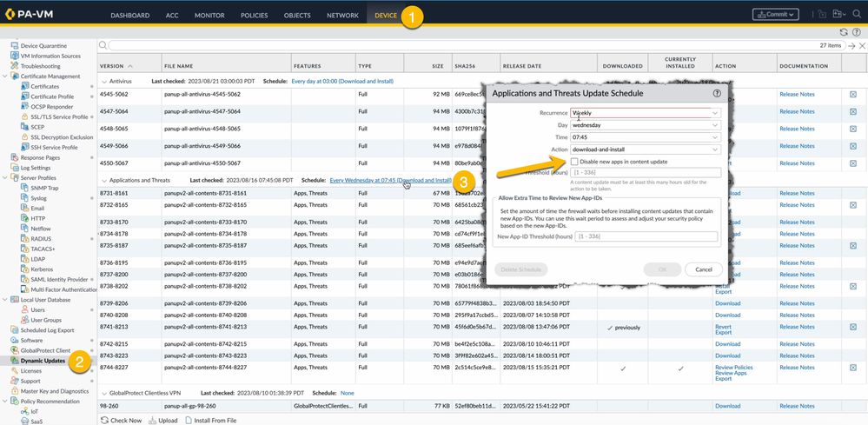868x425 pixels.
Task: Open help icon in Update Schedule dialog
Action: coord(717,93)
